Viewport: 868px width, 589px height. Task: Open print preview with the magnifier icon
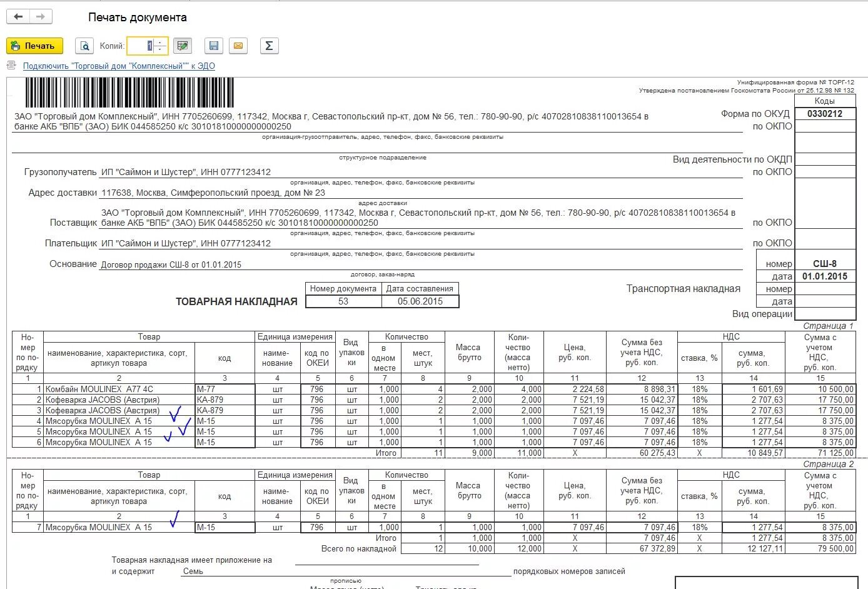pyautogui.click(x=84, y=46)
